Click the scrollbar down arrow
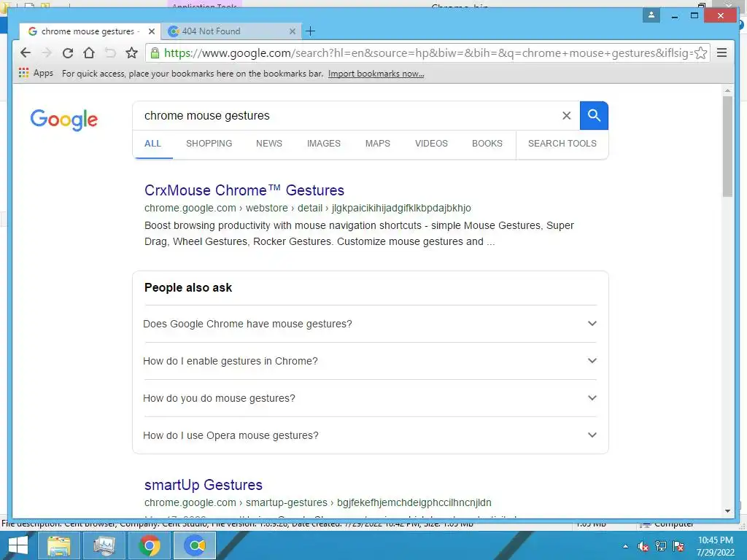 [x=727, y=511]
